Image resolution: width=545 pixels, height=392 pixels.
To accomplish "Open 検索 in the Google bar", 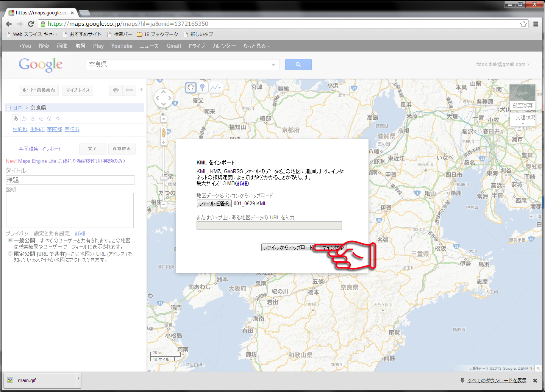I will tap(44, 46).
